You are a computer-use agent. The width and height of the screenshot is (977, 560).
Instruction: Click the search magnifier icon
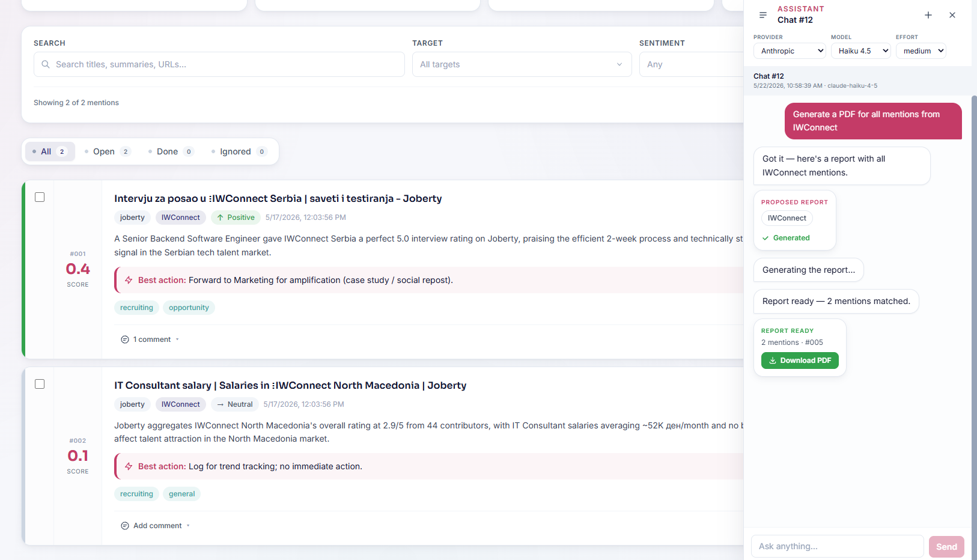(46, 64)
